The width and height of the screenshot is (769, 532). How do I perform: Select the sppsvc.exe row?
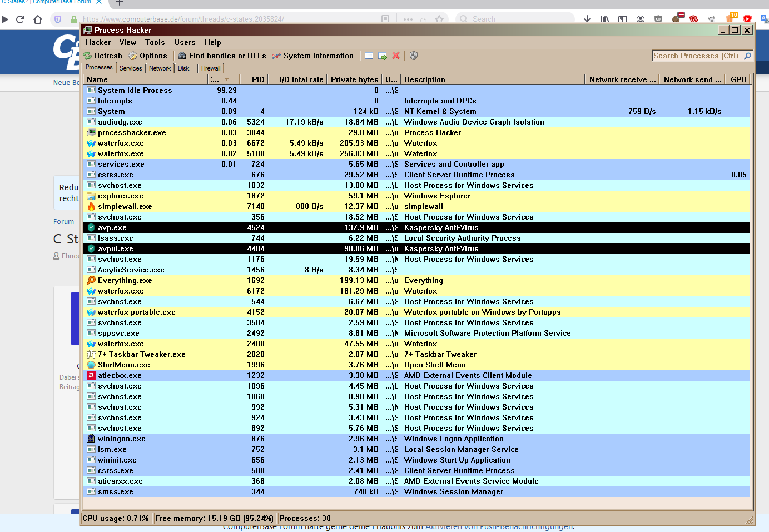coord(416,333)
